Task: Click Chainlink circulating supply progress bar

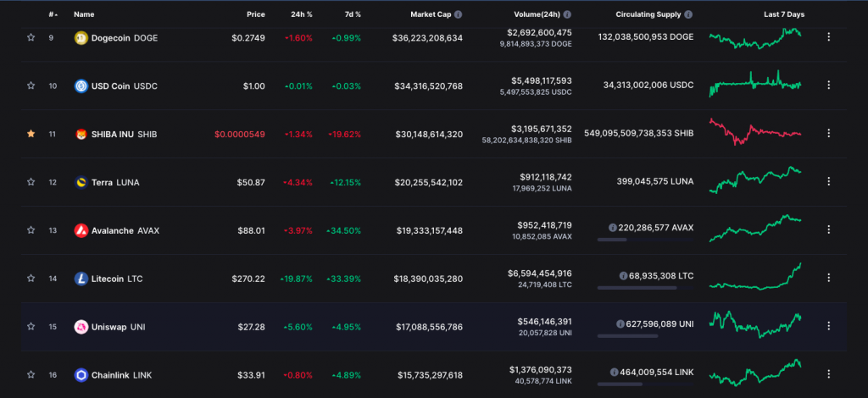Action: tap(645, 384)
